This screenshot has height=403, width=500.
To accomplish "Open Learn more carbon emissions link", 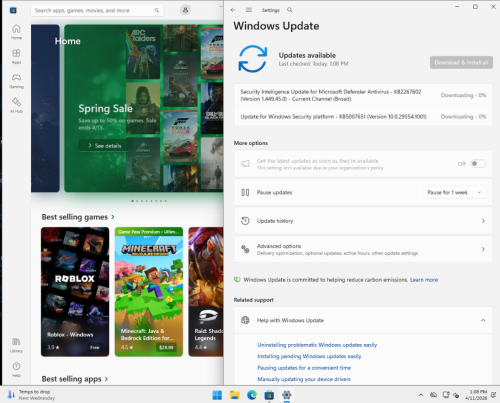I will (x=424, y=280).
